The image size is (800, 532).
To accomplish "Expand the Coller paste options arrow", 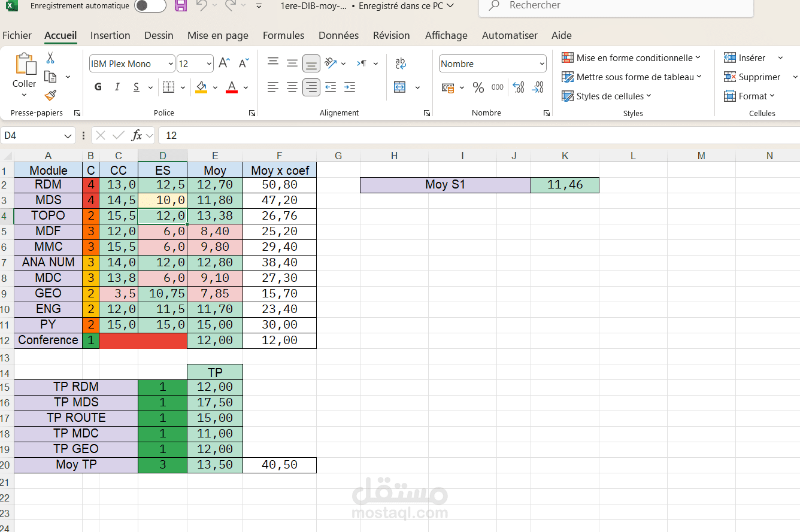I will point(25,95).
